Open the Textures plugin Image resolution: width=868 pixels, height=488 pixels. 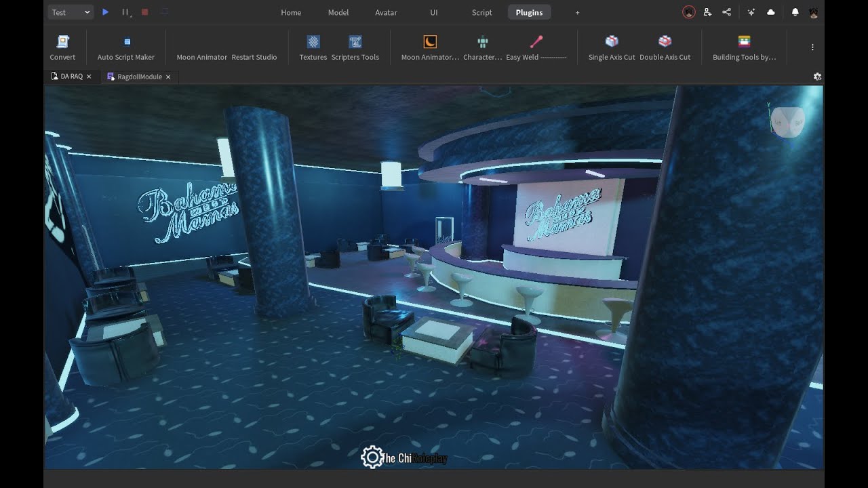pos(313,48)
